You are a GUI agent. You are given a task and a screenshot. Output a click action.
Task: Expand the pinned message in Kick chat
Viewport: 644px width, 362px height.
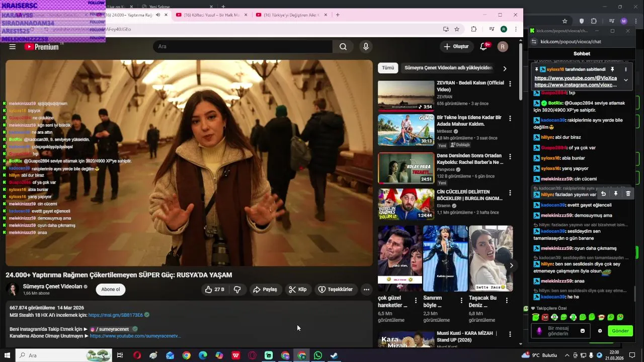coord(625,80)
